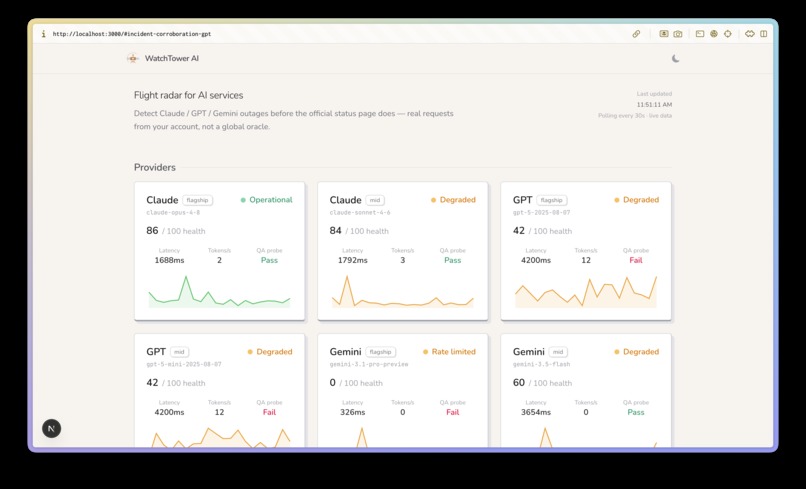Click the flagship badge on GPT card
This screenshot has width=806, height=489.
pos(552,200)
